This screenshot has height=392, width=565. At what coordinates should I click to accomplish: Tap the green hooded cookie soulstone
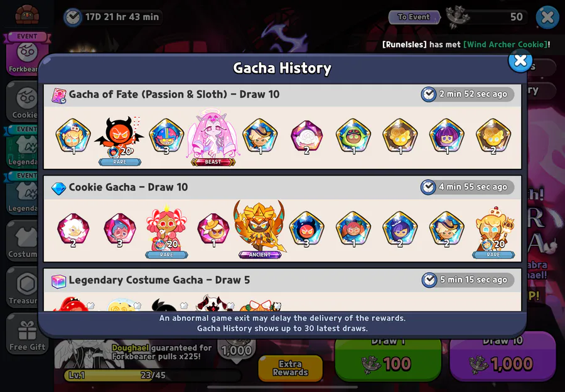(x=353, y=137)
